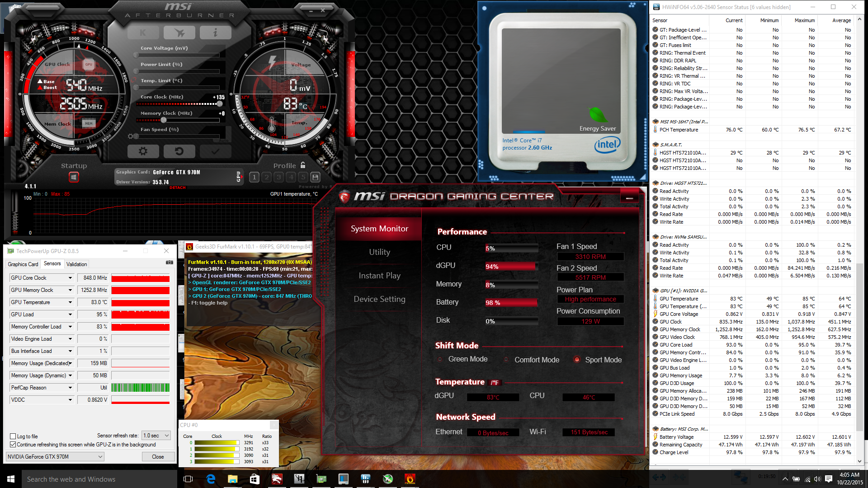The height and width of the screenshot is (488, 868).
Task: Enable the Log to file checkbox
Action: point(13,436)
